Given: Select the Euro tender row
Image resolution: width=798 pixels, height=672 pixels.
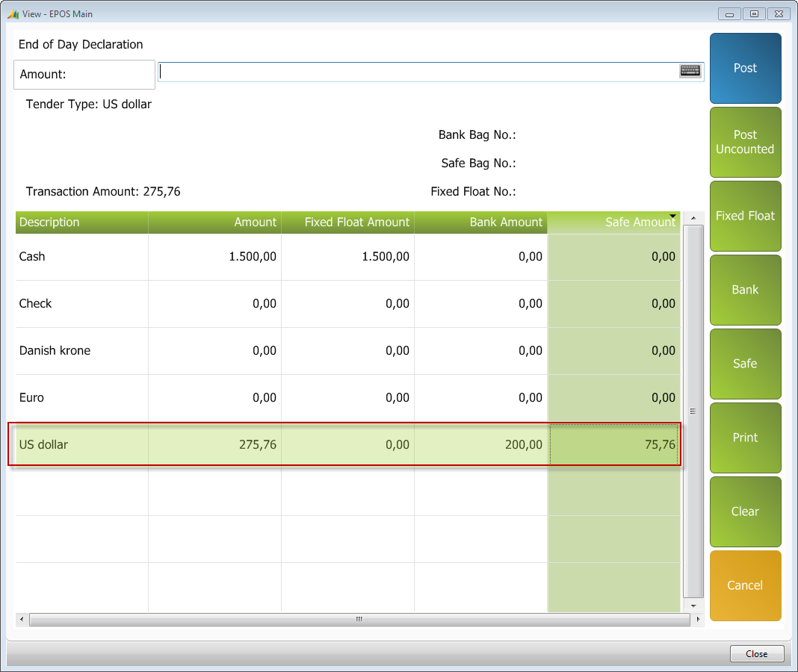Looking at the screenshot, I should [81, 398].
